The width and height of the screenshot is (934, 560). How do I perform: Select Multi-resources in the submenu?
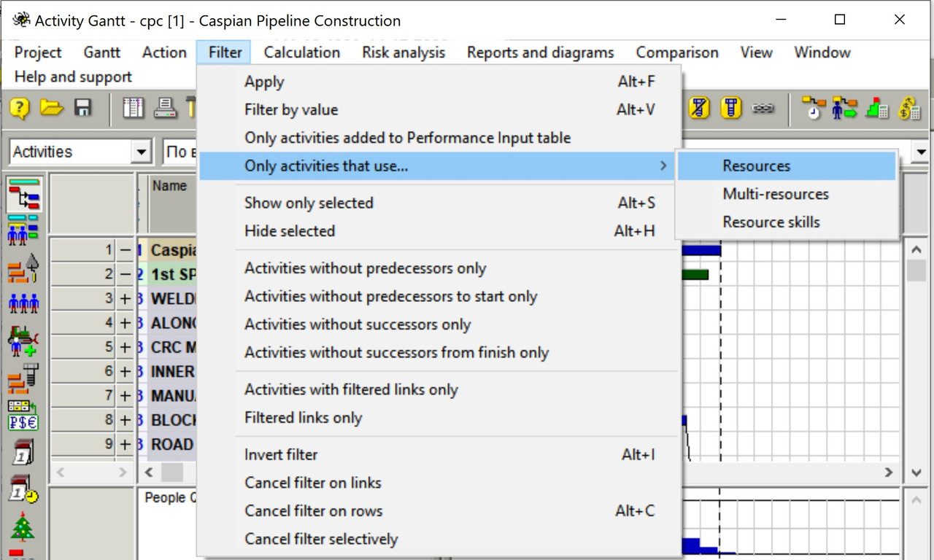(787, 194)
